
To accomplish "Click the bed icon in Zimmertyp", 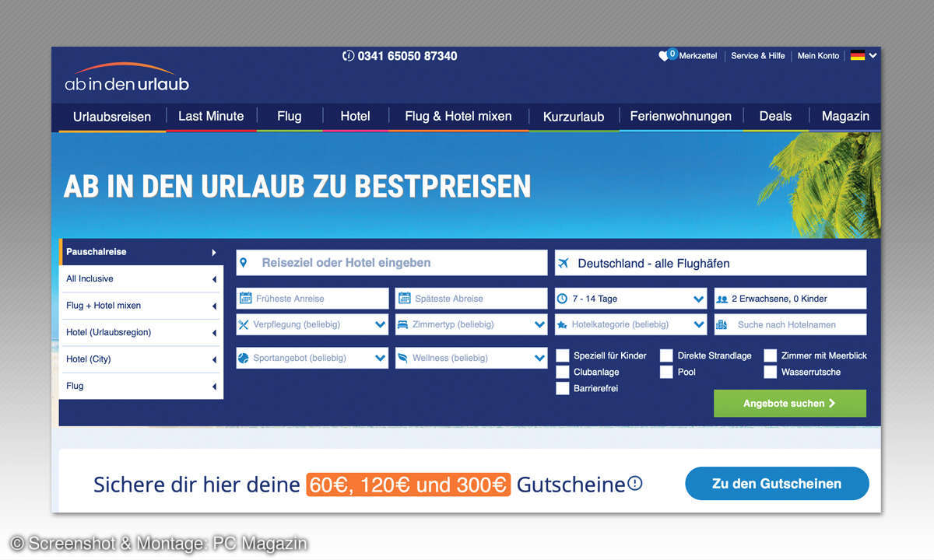I will click(x=403, y=324).
